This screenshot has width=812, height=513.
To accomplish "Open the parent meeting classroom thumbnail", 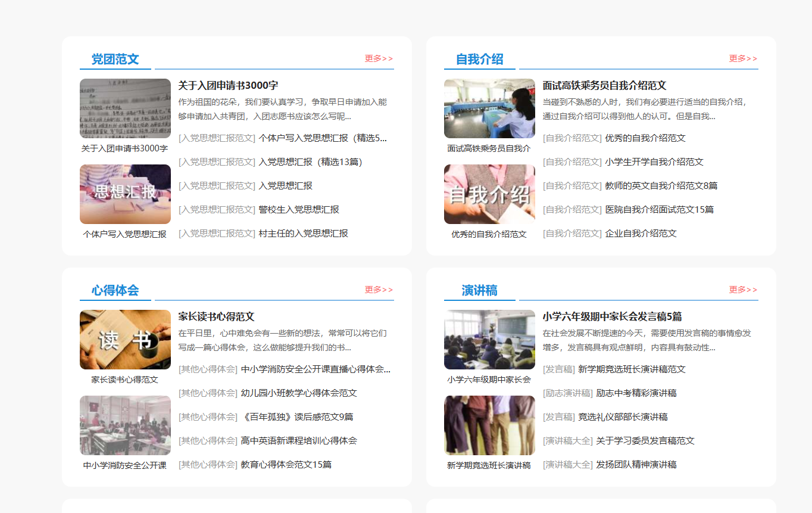I will (489, 340).
